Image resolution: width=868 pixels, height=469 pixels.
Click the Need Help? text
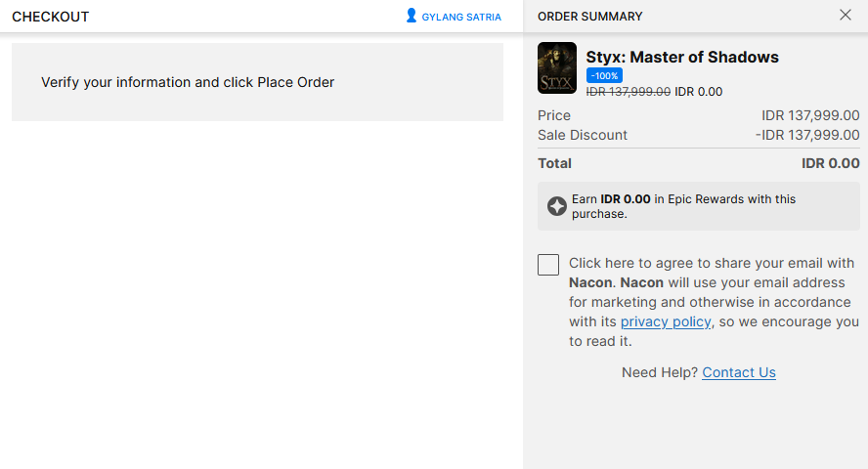pyautogui.click(x=659, y=372)
